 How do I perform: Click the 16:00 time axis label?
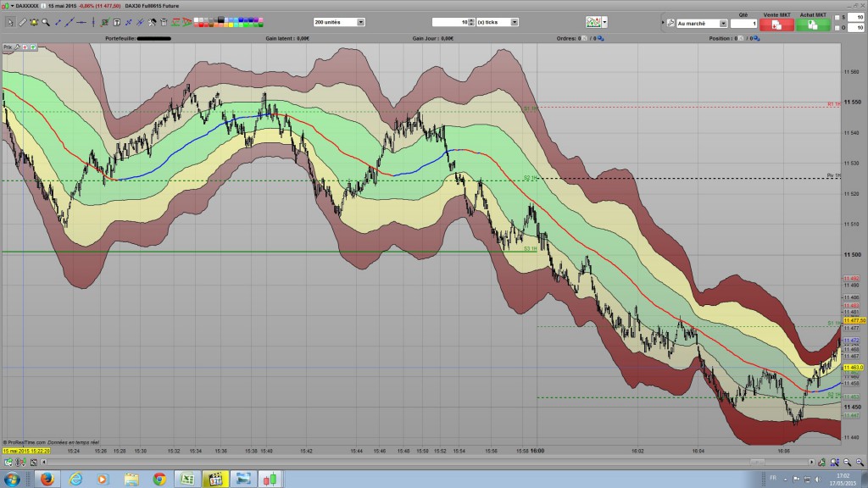click(537, 451)
